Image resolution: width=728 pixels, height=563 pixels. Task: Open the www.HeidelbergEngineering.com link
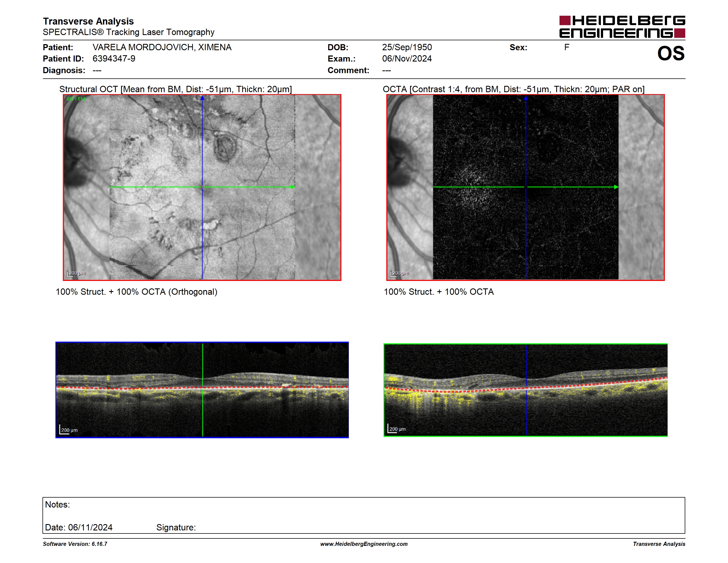(364, 544)
